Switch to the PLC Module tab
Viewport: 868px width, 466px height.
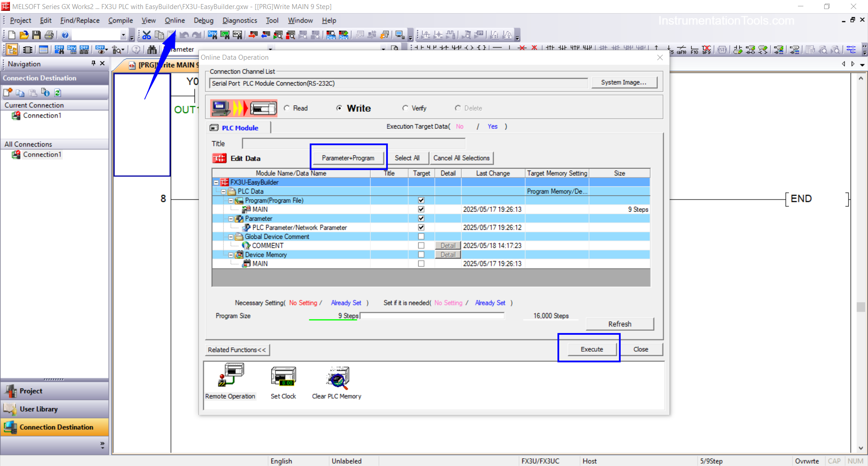(238, 128)
